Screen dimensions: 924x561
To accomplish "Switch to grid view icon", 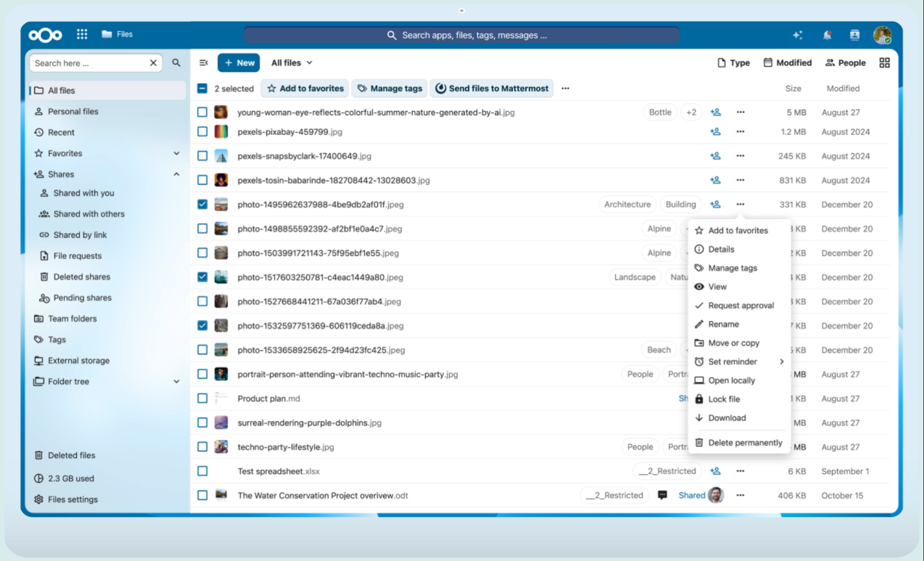I will click(x=885, y=63).
